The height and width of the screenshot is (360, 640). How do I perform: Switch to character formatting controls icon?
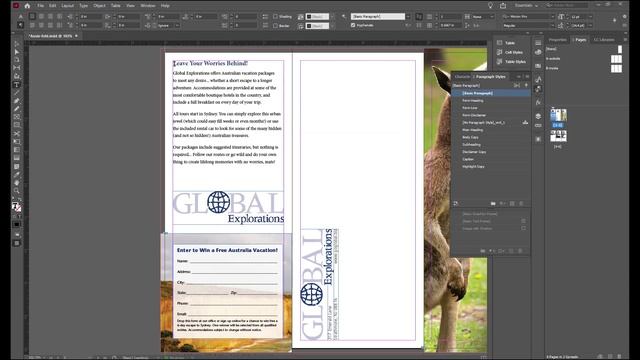click(x=20, y=17)
